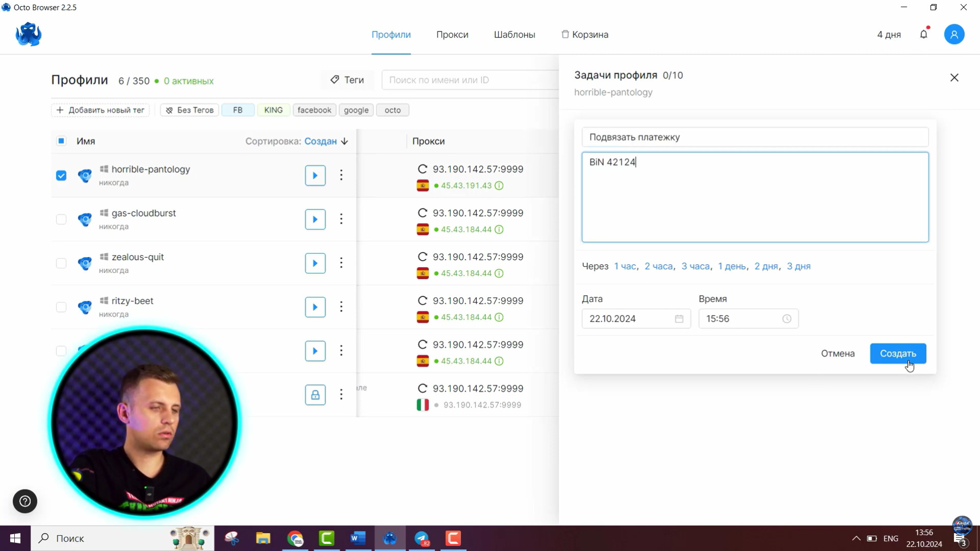Check the ritzy-beet profile checkbox

(61, 307)
